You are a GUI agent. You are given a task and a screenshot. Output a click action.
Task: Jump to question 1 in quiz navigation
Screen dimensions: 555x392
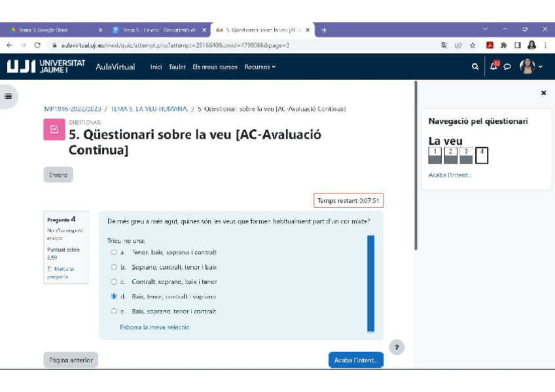click(x=435, y=155)
